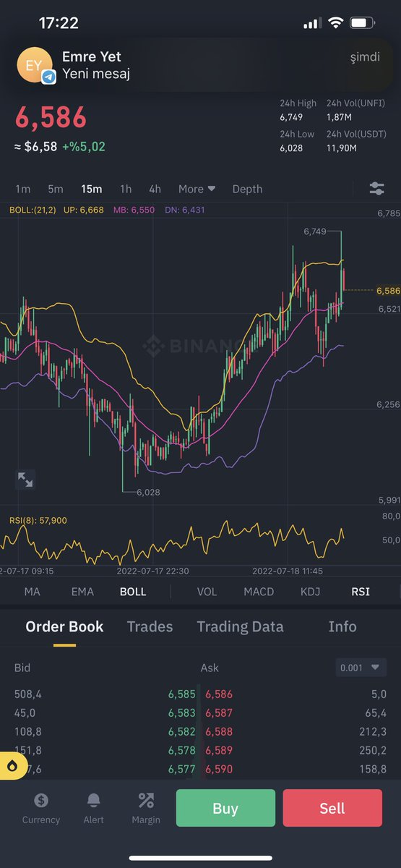Open the 0.001 price precision dropdown
The height and width of the screenshot is (868, 401).
coord(361,668)
